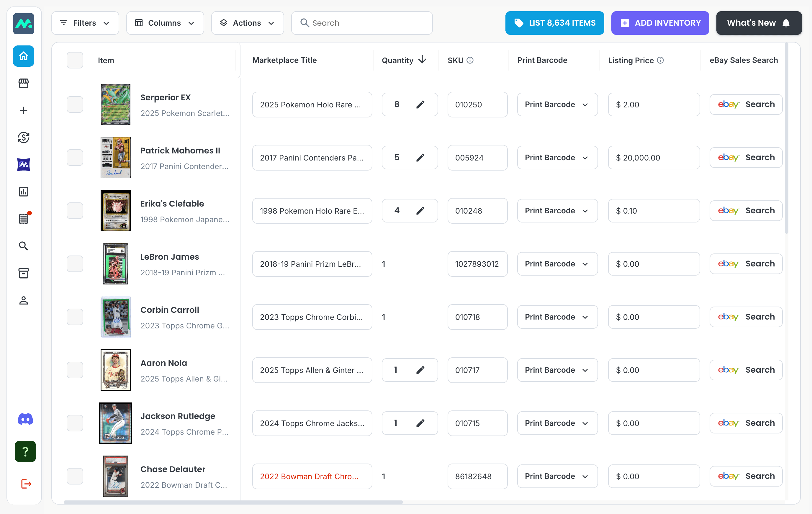Open the dollar sync icon in sidebar
The height and width of the screenshot is (514, 812).
click(x=24, y=137)
